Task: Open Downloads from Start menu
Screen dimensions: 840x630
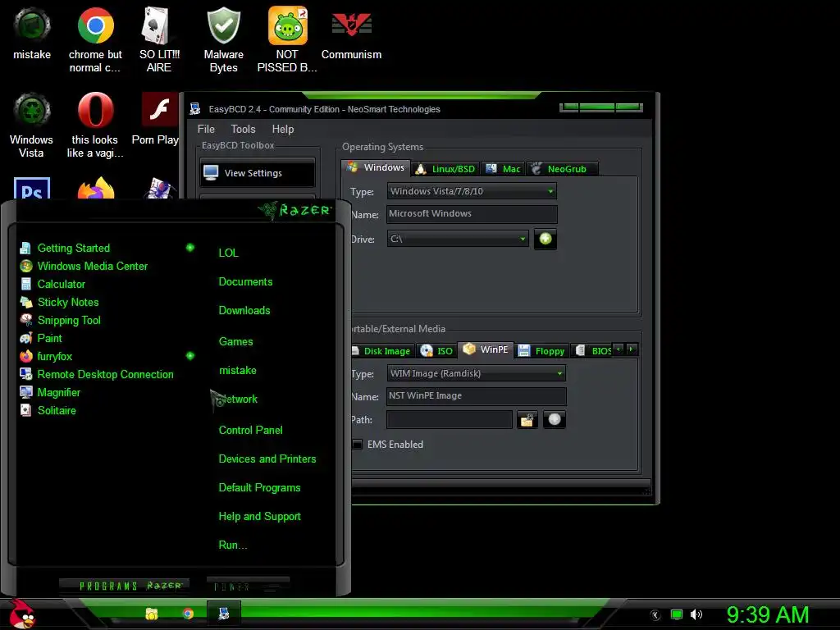Action: coord(244,311)
